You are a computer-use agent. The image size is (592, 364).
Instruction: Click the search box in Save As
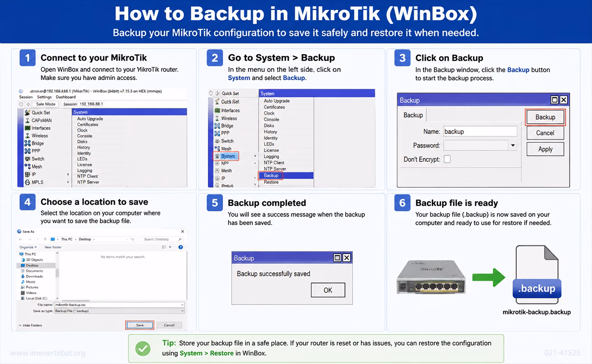(162, 239)
